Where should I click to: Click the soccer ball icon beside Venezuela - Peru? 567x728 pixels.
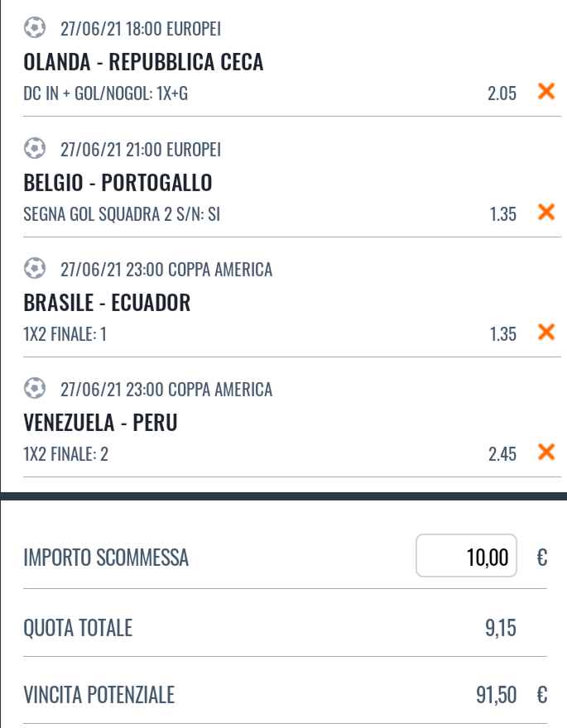pyautogui.click(x=35, y=388)
